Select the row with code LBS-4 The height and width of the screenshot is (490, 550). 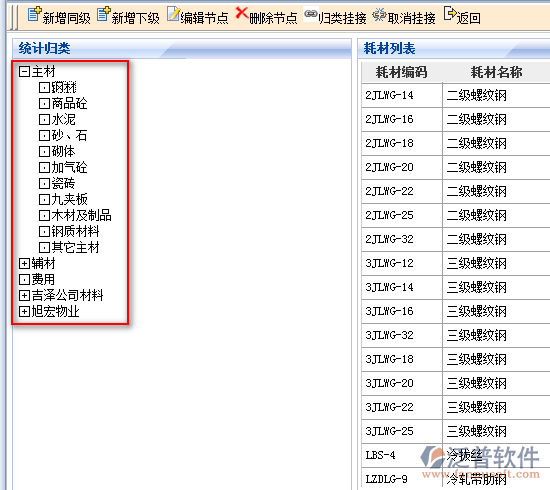(x=456, y=455)
